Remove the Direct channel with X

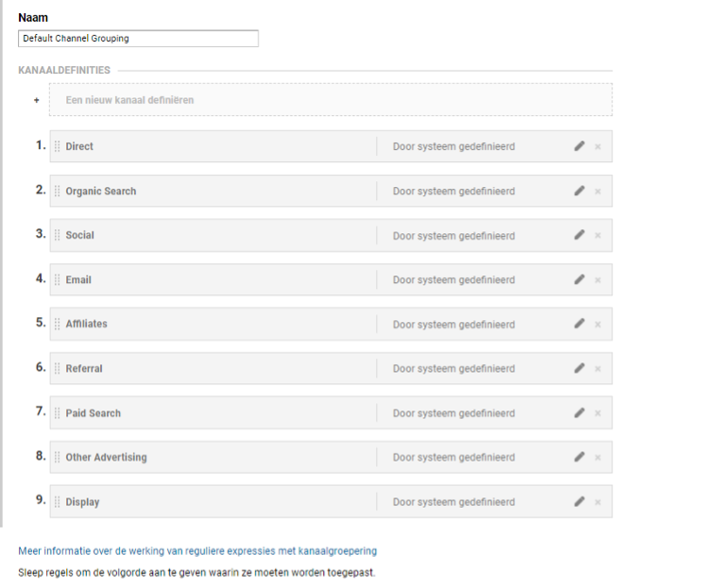tap(598, 146)
